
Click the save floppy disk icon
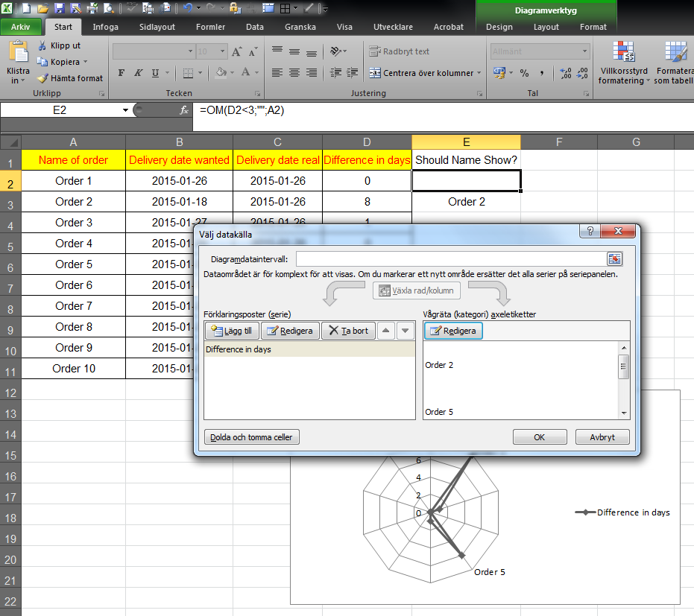[x=60, y=8]
